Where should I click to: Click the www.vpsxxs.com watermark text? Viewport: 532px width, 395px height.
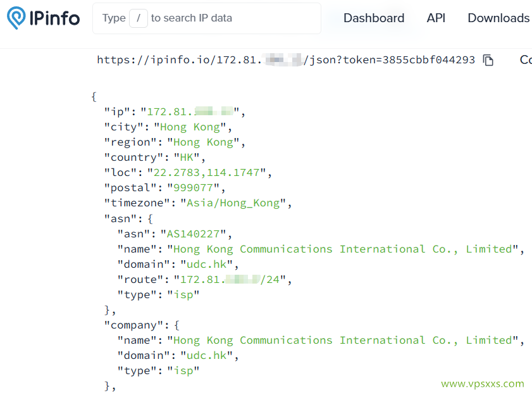[482, 384]
